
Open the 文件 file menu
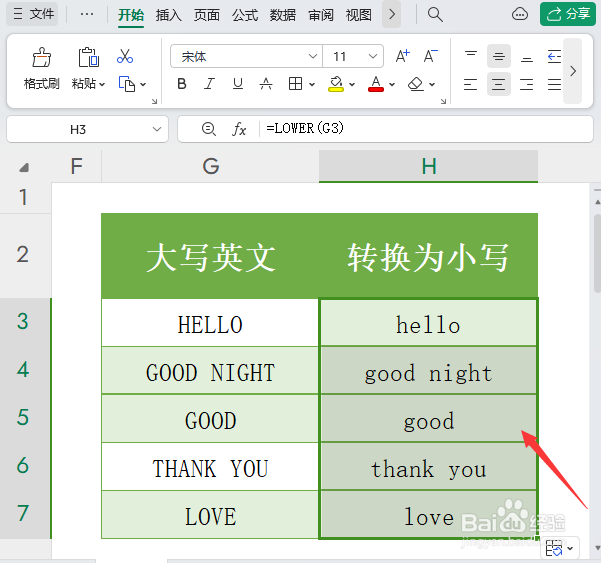coord(33,14)
